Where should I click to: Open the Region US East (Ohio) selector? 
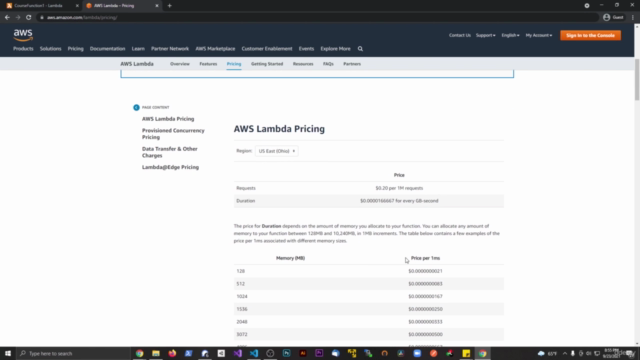click(x=276, y=151)
